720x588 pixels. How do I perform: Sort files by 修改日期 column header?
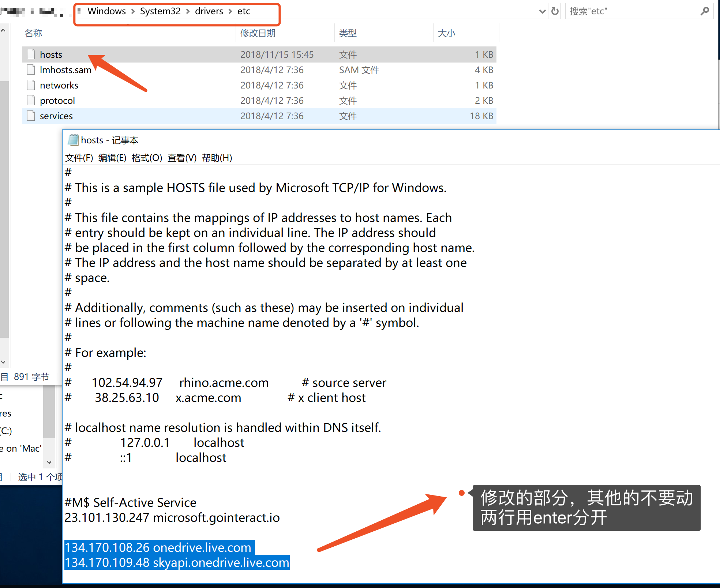tap(258, 33)
